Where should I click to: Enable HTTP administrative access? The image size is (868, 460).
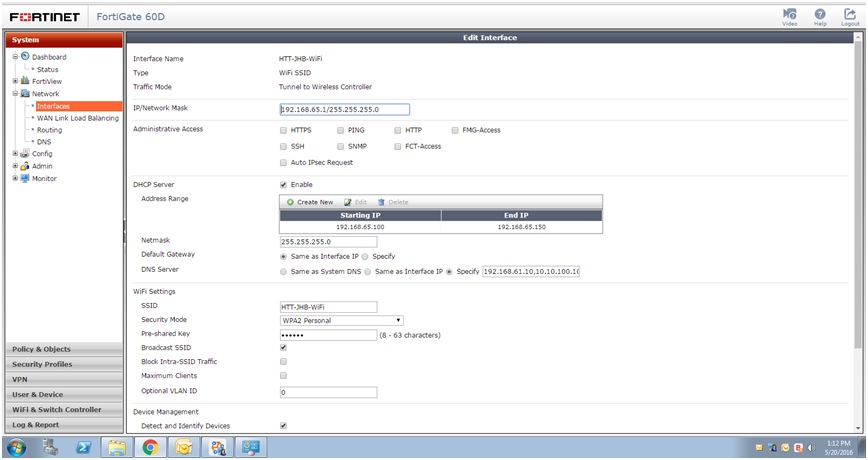click(397, 130)
